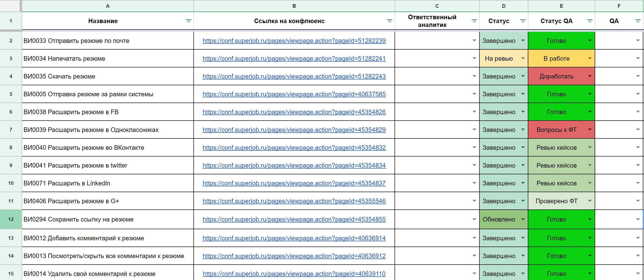644x280 pixels.
Task: Select cell ВИ0406 Расшарить резюме в G+
Action: coord(108,201)
